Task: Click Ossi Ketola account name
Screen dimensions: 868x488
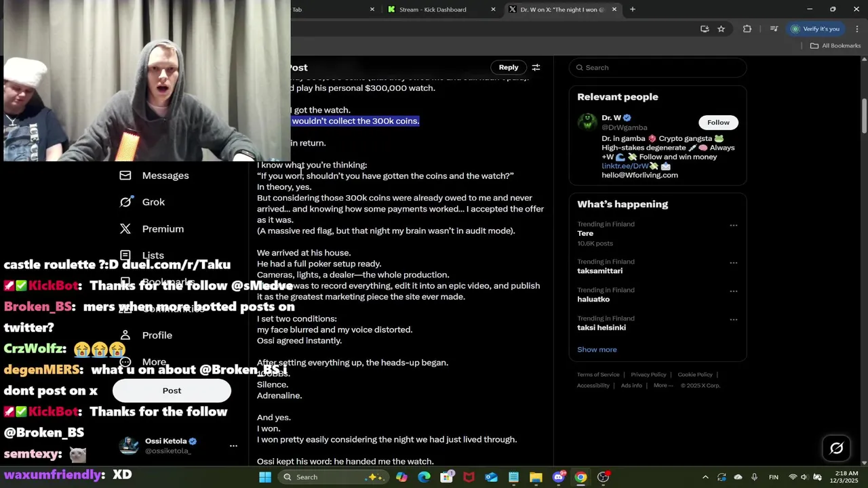Action: 165,441
